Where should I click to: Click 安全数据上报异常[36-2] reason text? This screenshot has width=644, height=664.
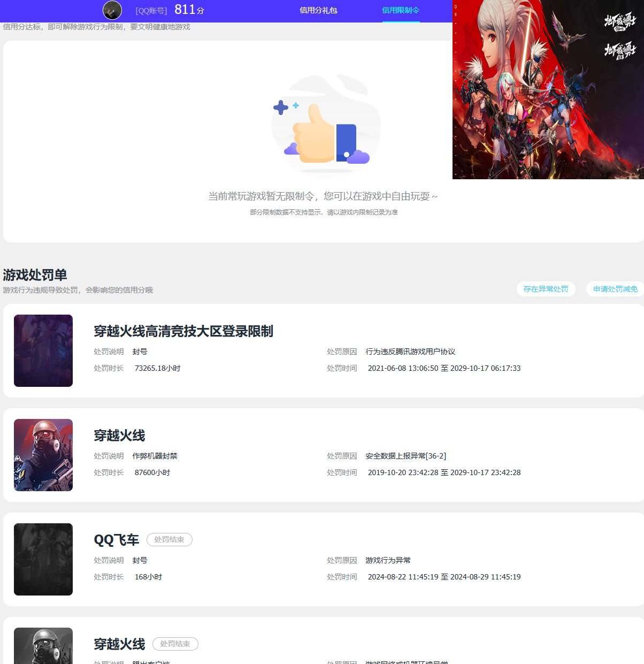[406, 456]
